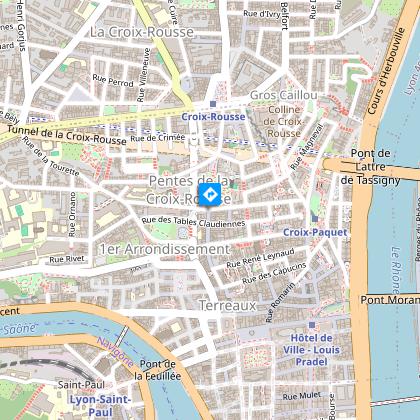Click Rue des Tables Claudiennes label
Viewport: 420px width, 420px height.
coord(194,222)
